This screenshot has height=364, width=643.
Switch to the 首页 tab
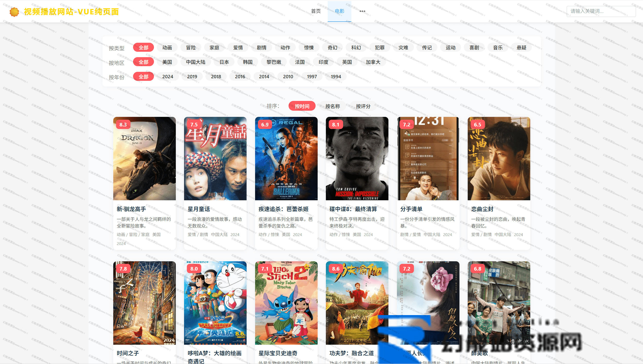pos(316,11)
